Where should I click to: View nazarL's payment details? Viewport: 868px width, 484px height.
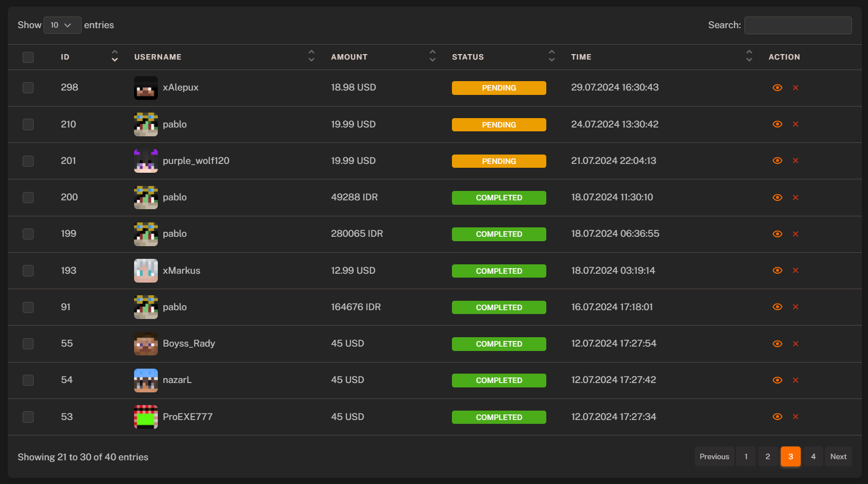tap(778, 380)
